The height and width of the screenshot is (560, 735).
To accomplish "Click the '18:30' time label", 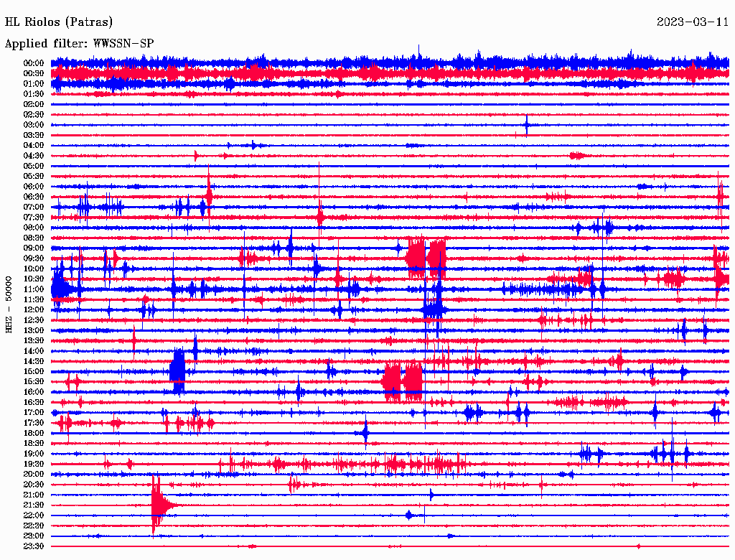I will click(34, 444).
